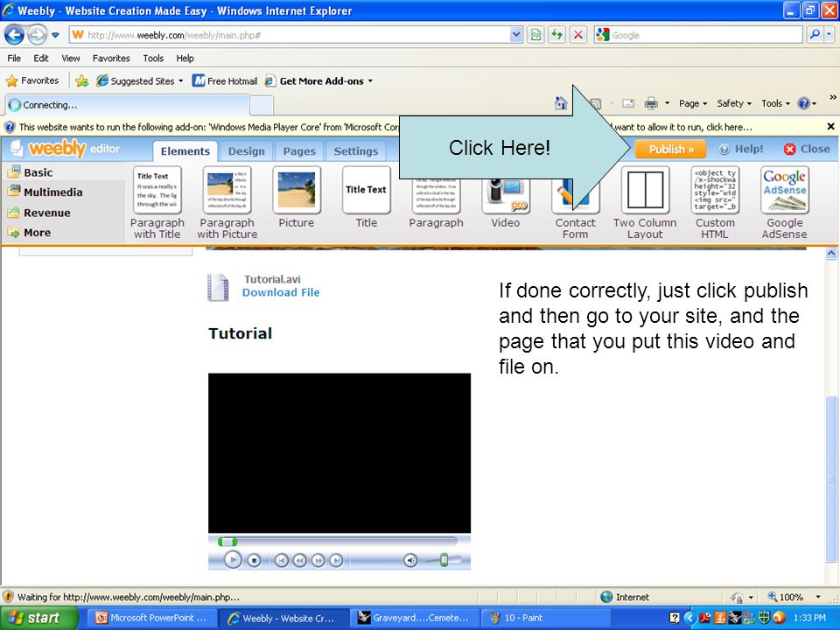Click the video seek bar handle
This screenshot has height=630, width=840.
(x=227, y=542)
